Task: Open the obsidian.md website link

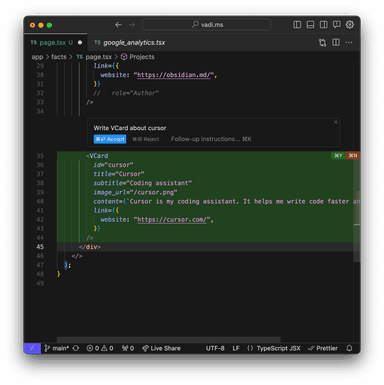Action: coord(174,75)
